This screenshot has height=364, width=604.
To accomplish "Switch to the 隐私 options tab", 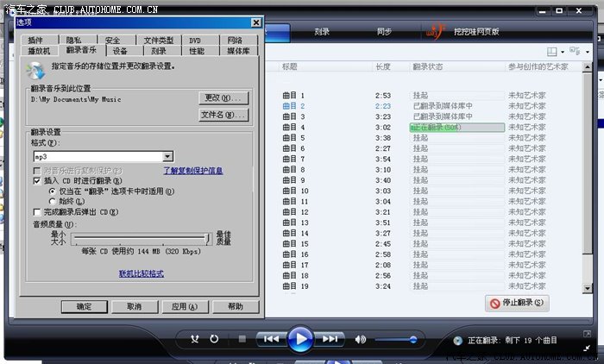I will (74, 41).
